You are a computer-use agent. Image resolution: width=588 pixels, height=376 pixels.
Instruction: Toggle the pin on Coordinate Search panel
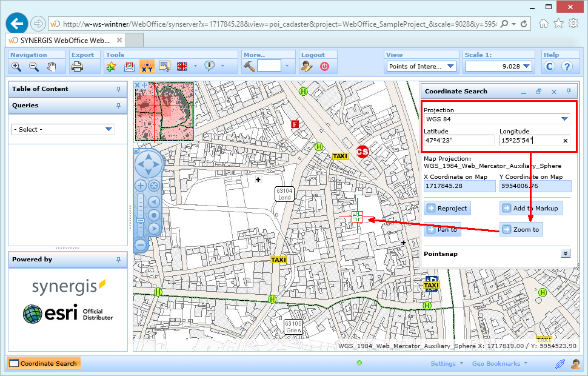coord(568,91)
